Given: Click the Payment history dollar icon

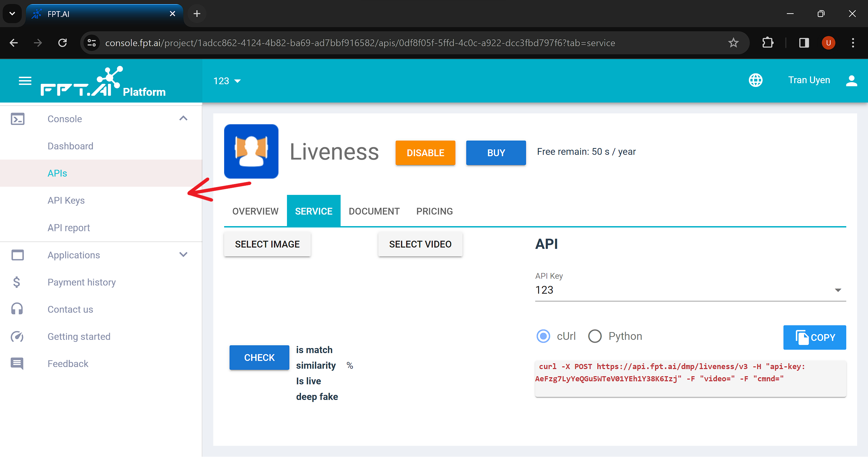Looking at the screenshot, I should click(x=17, y=282).
